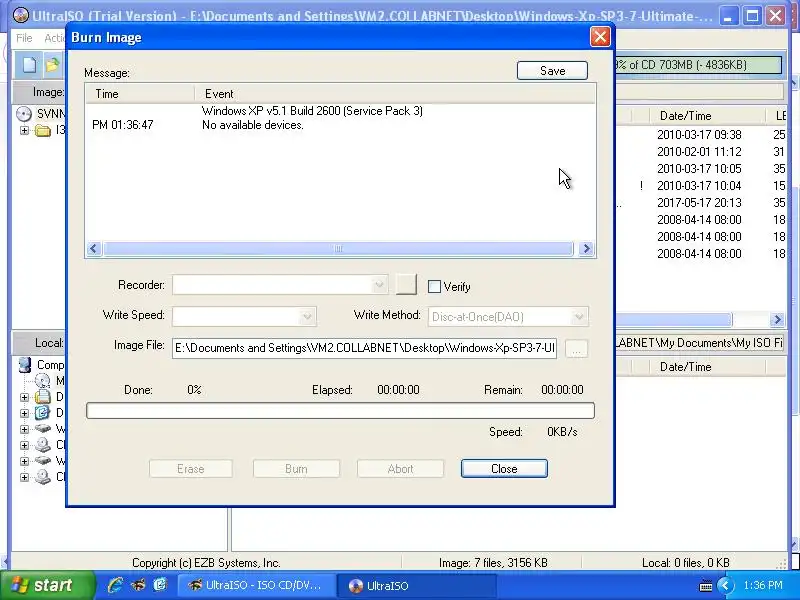
Task: Click Date/Time column header in local file list
Action: tap(706, 366)
